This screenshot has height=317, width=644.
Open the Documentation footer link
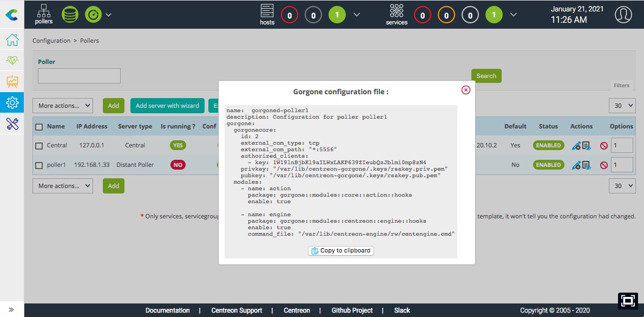pos(167,310)
